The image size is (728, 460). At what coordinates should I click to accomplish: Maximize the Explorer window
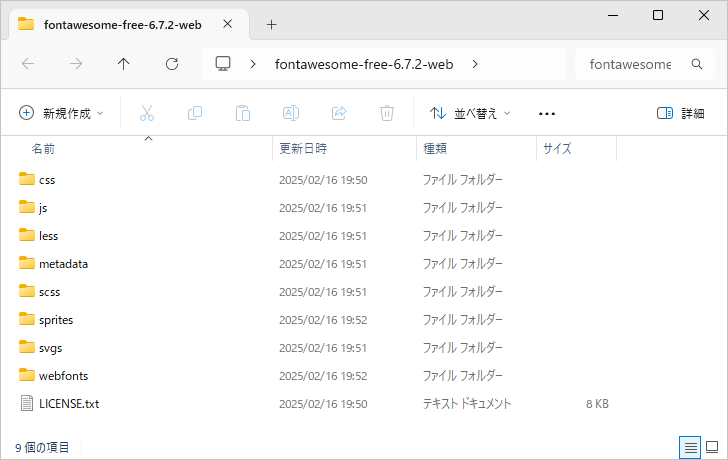click(658, 15)
